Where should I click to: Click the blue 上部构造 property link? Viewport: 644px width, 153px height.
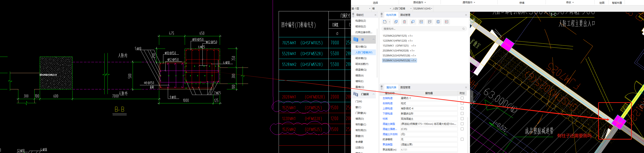(x=388, y=109)
